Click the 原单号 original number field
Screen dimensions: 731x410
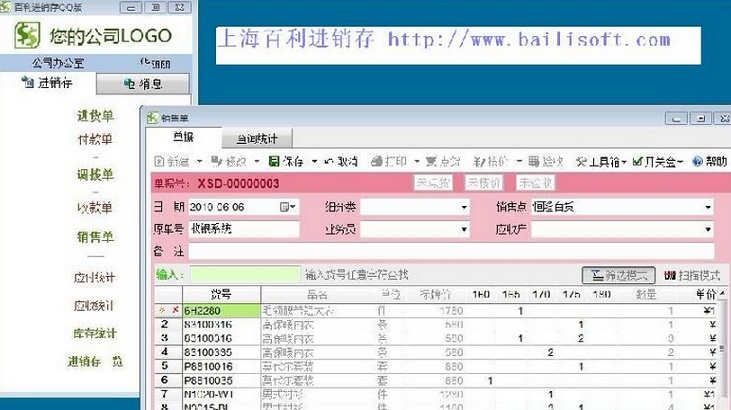(243, 229)
